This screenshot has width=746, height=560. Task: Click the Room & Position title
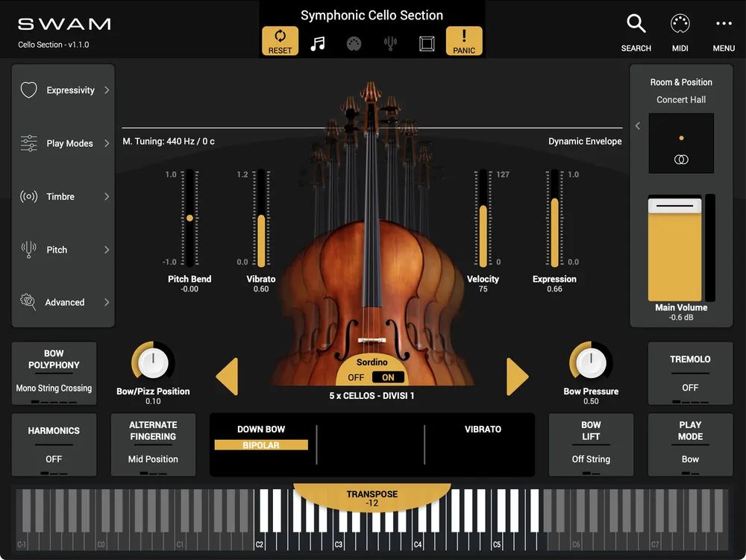[x=681, y=82]
